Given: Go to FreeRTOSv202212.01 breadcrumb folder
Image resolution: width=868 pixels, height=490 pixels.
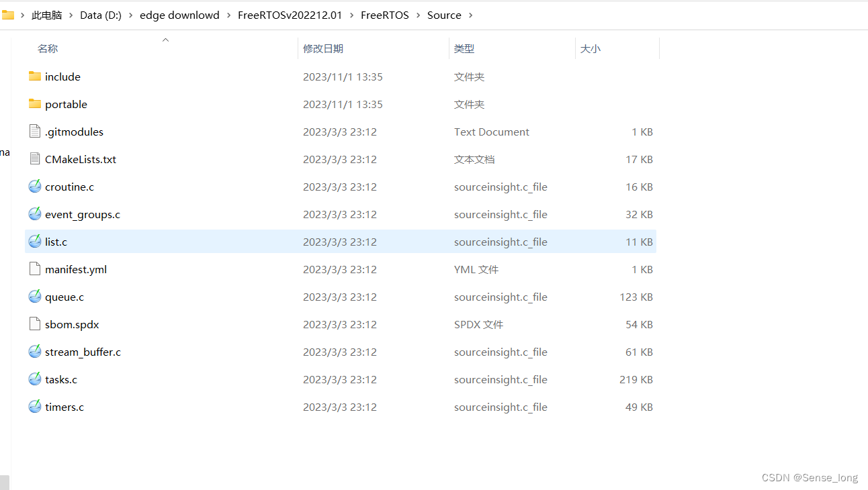Looking at the screenshot, I should point(290,15).
